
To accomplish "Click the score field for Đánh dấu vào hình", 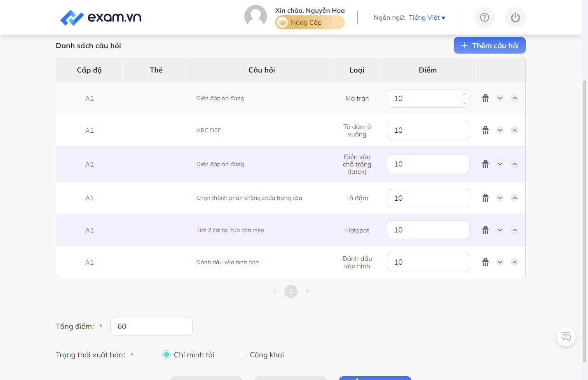I will click(428, 262).
